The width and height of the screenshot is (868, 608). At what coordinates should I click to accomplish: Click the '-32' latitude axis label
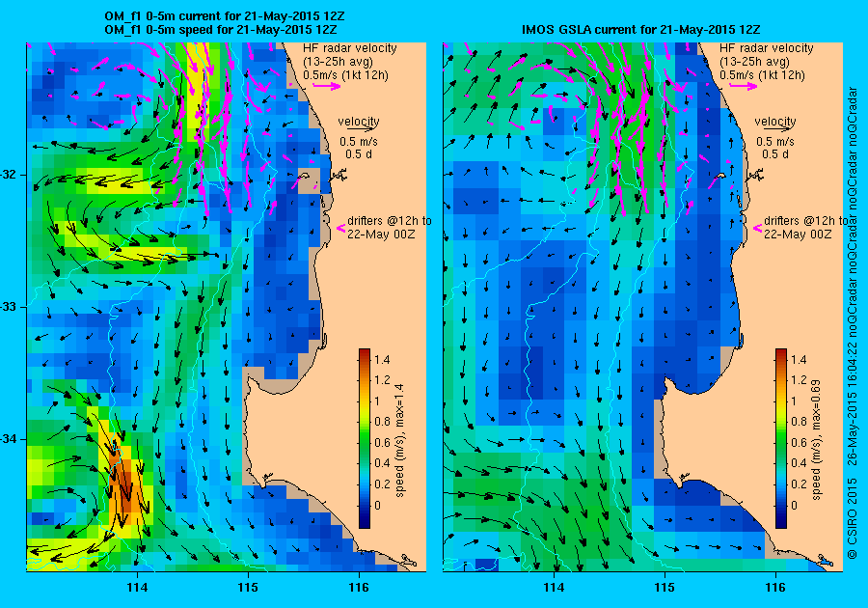10,175
